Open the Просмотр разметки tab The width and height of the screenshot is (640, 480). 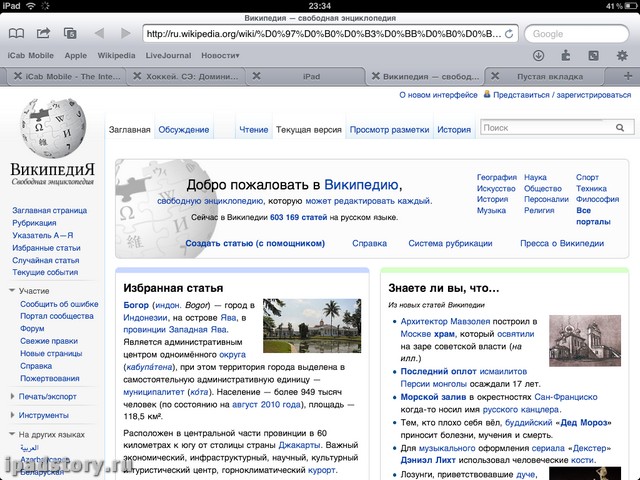point(389,130)
